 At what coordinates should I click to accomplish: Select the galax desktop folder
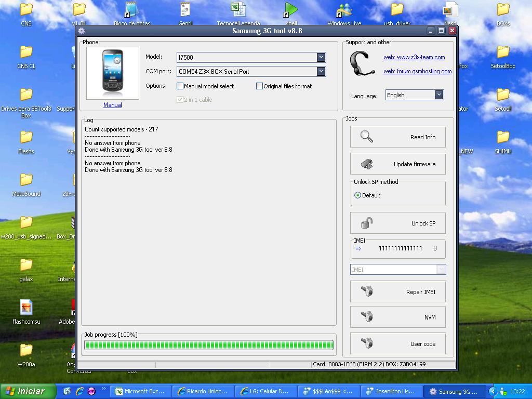(26, 270)
